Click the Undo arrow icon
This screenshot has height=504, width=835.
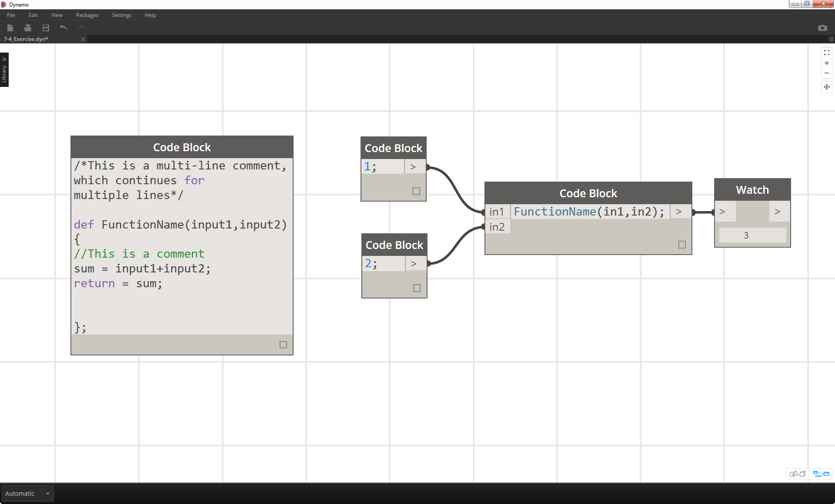(63, 28)
